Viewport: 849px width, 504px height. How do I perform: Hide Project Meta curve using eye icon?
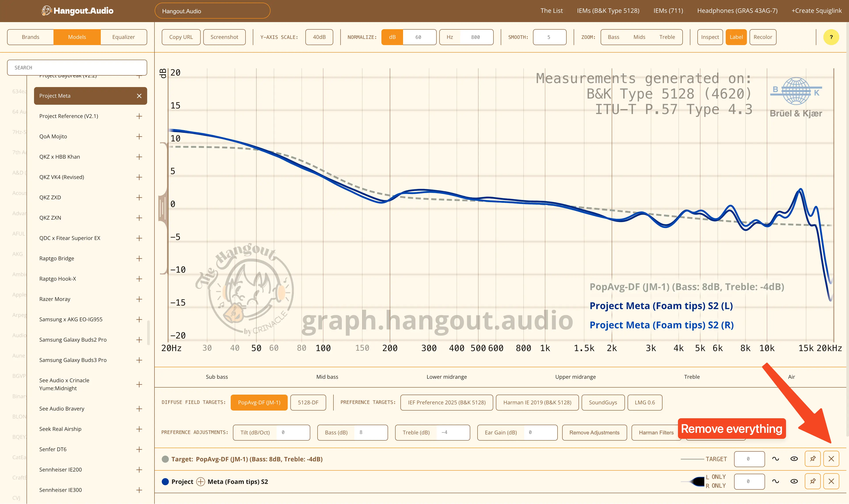pyautogui.click(x=794, y=481)
